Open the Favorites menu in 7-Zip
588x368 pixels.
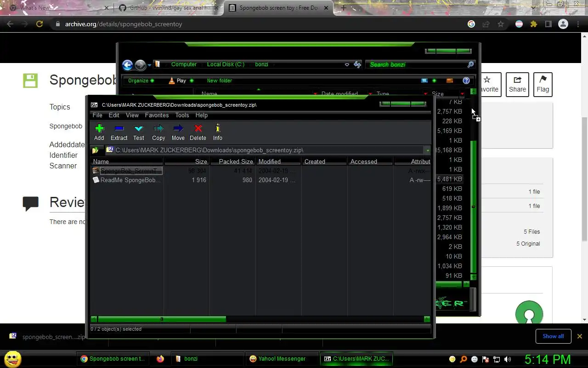(x=157, y=115)
